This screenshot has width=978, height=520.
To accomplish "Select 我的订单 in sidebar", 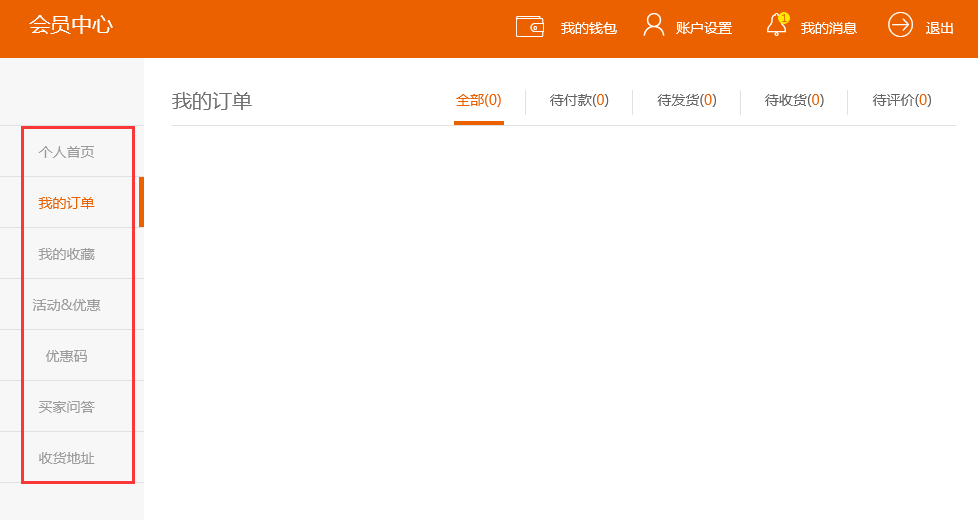I will (x=66, y=203).
